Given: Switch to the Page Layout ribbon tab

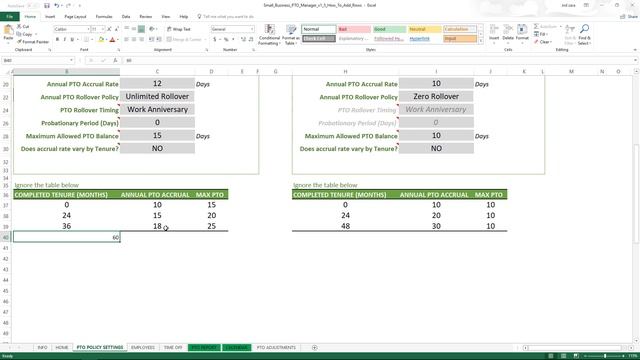Looking at the screenshot, I should 75,17.
